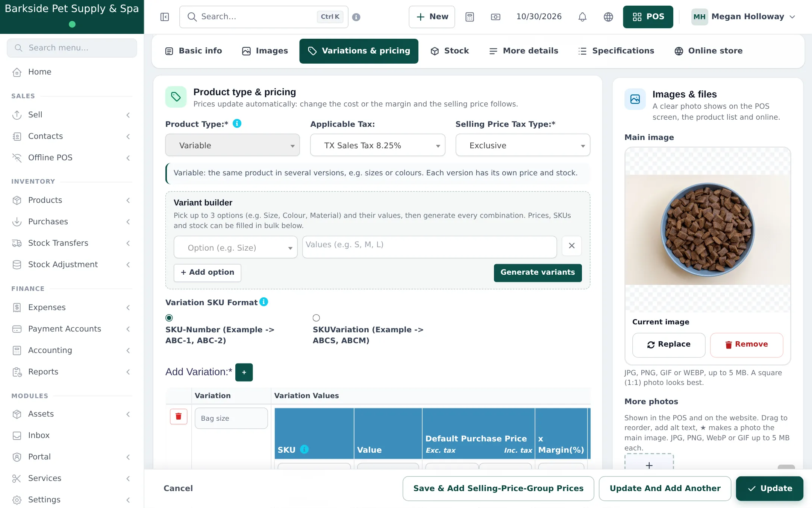
Task: Click Replace under current image
Action: (x=669, y=345)
